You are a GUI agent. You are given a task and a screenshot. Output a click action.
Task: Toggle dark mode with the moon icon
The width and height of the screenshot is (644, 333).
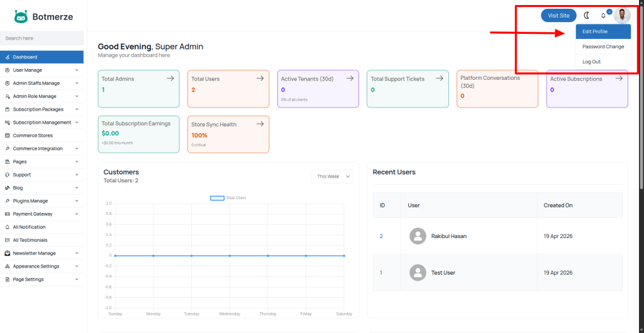[x=587, y=16]
